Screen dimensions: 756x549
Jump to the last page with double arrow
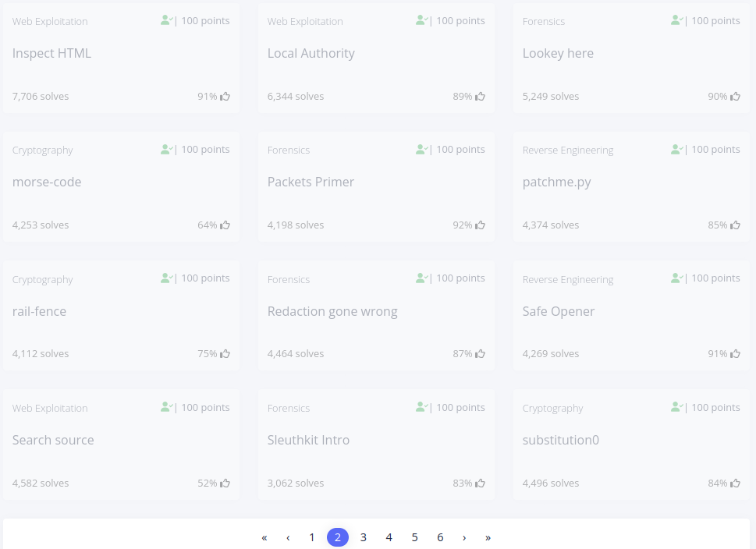(x=488, y=537)
